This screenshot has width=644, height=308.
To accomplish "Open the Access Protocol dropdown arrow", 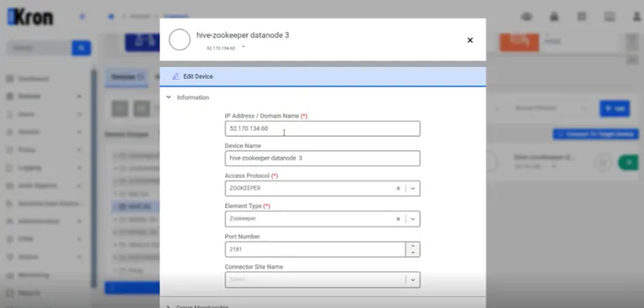I will tap(413, 189).
